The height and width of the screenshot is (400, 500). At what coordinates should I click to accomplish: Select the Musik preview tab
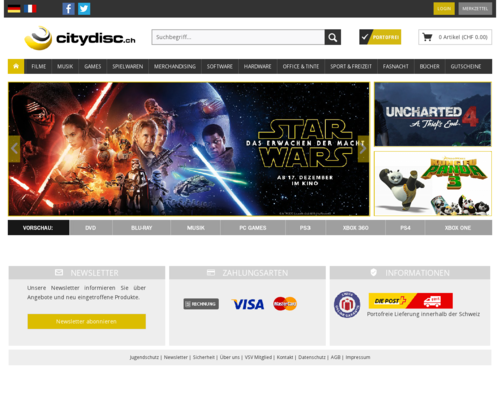tap(196, 228)
